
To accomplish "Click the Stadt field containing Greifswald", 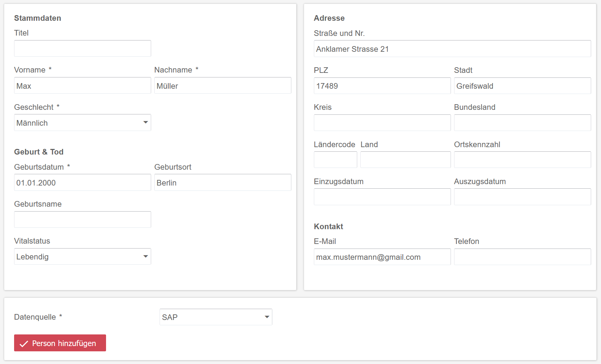I will pyautogui.click(x=522, y=86).
